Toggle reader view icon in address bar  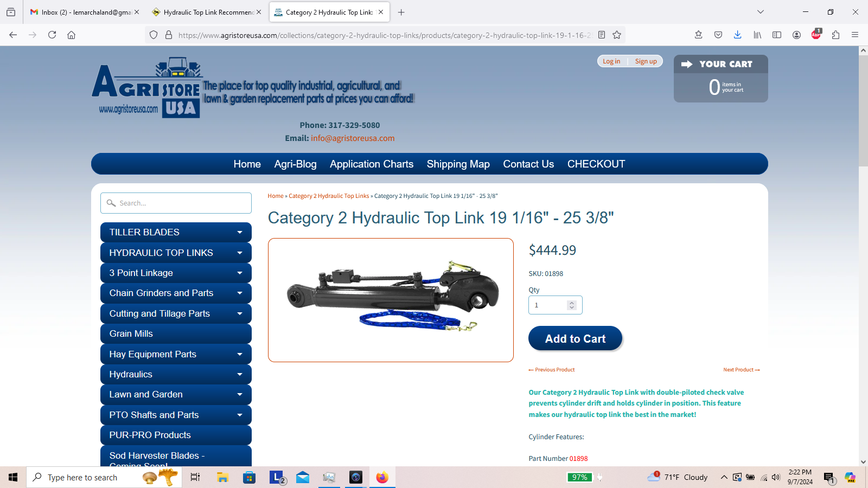(x=602, y=35)
